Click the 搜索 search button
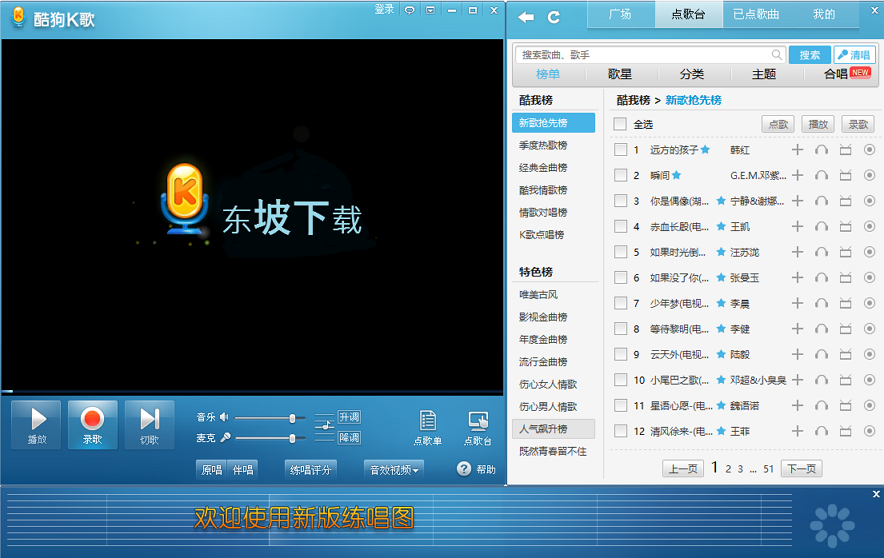 point(810,55)
